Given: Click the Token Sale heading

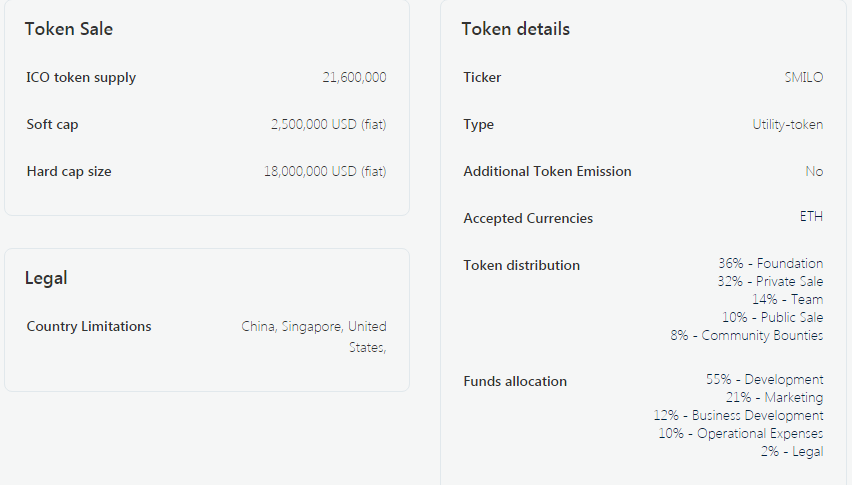Looking at the screenshot, I should [x=68, y=29].
